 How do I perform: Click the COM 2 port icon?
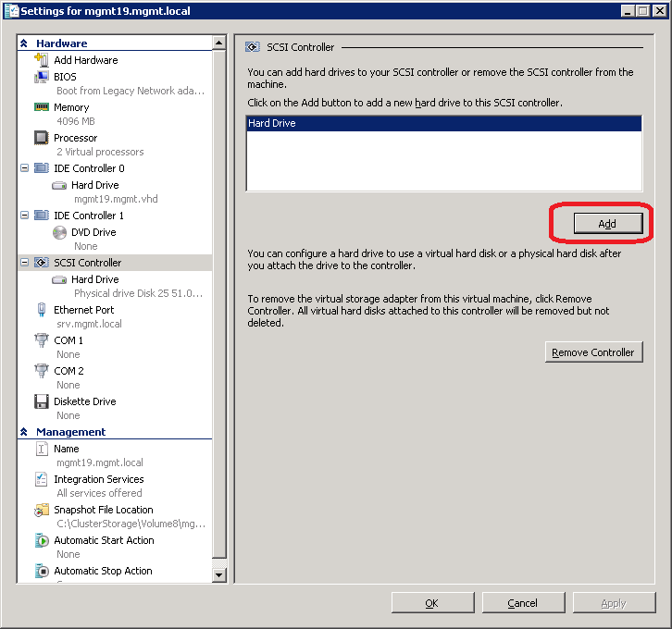click(x=42, y=370)
